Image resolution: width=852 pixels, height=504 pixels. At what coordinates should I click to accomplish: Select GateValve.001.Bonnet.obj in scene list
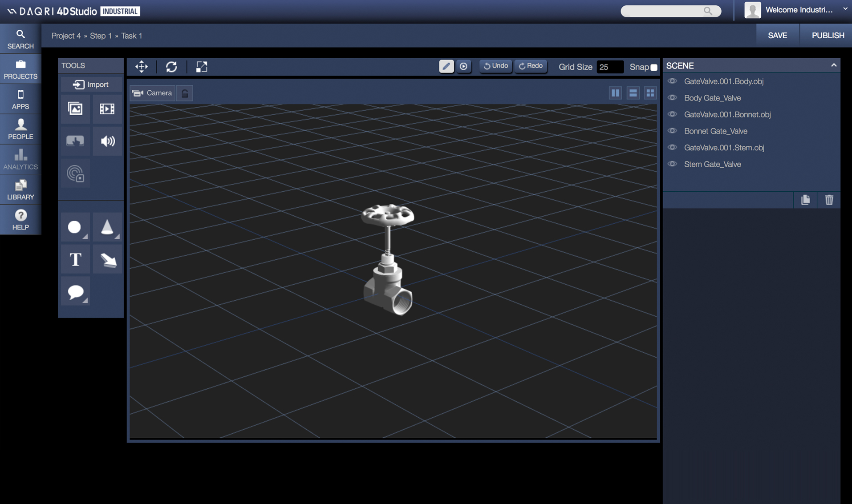point(727,114)
